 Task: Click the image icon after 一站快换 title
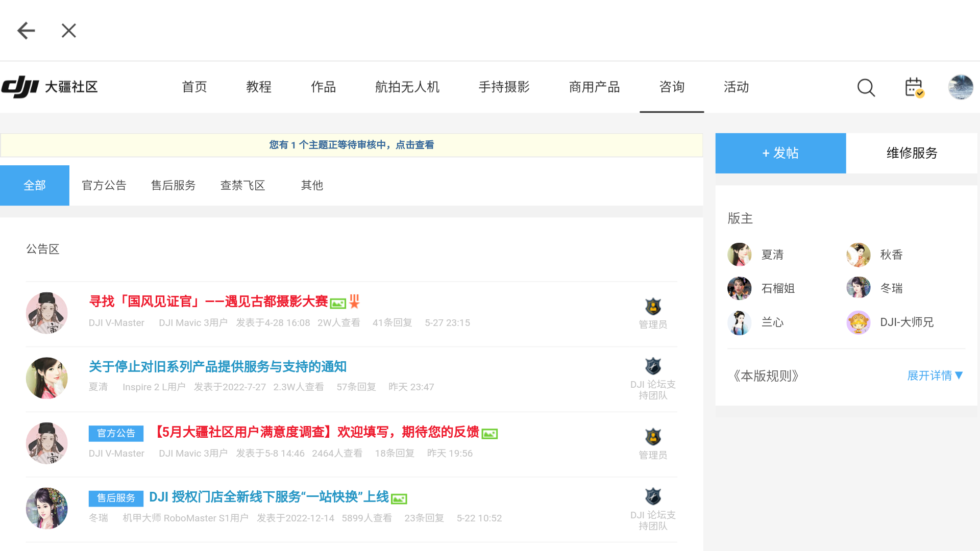(399, 498)
